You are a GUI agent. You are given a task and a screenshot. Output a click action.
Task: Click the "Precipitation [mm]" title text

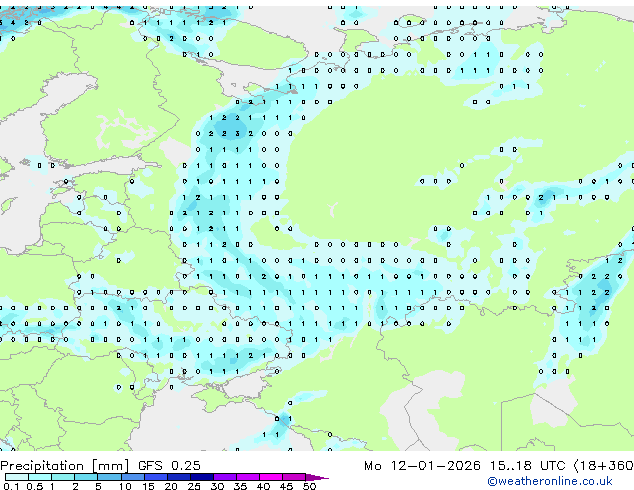[65, 466]
